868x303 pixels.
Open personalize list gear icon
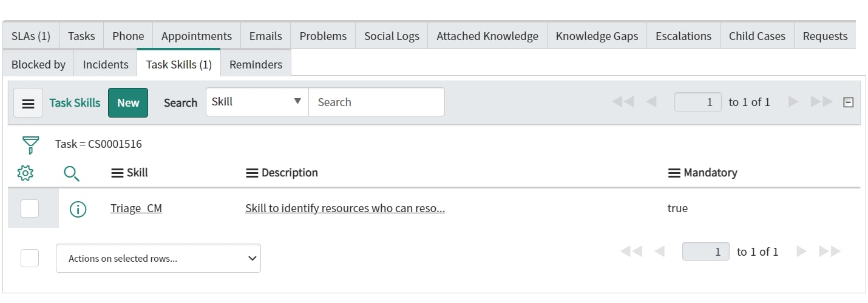click(x=25, y=173)
